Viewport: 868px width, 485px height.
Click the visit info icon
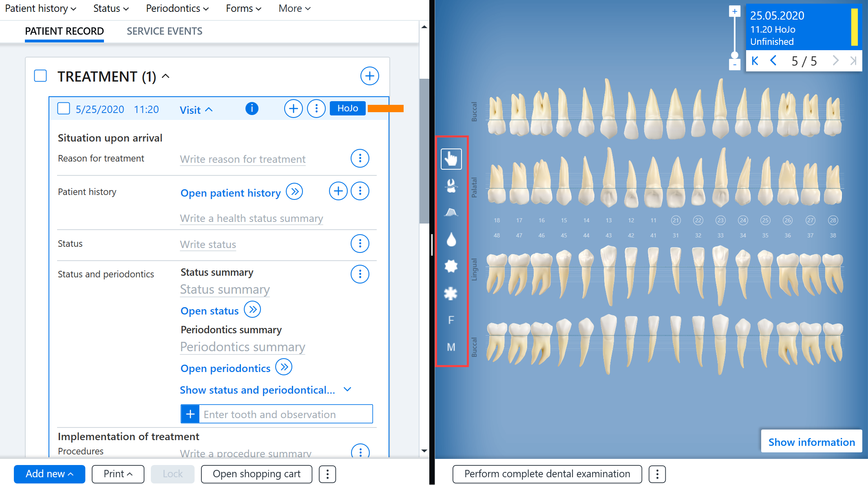(252, 109)
